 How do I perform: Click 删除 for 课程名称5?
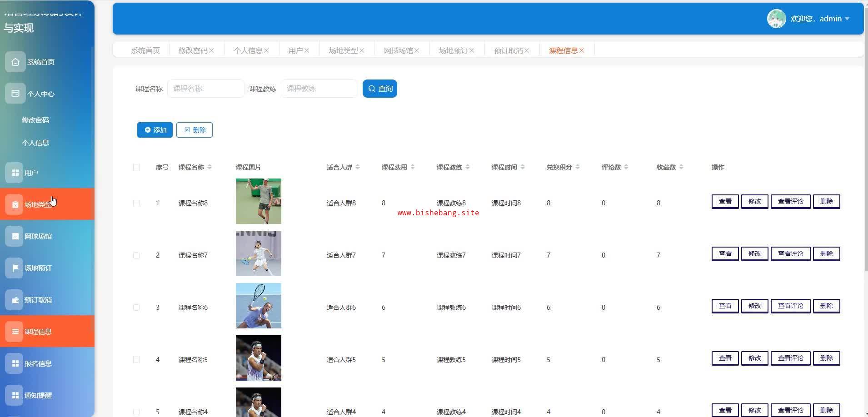(x=827, y=358)
